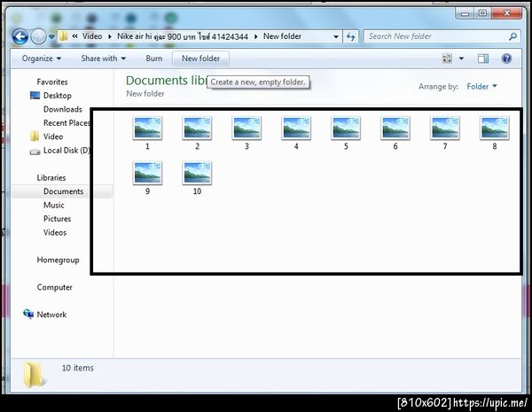
Task: Select Recent Places in navigation pane
Action: tap(66, 123)
